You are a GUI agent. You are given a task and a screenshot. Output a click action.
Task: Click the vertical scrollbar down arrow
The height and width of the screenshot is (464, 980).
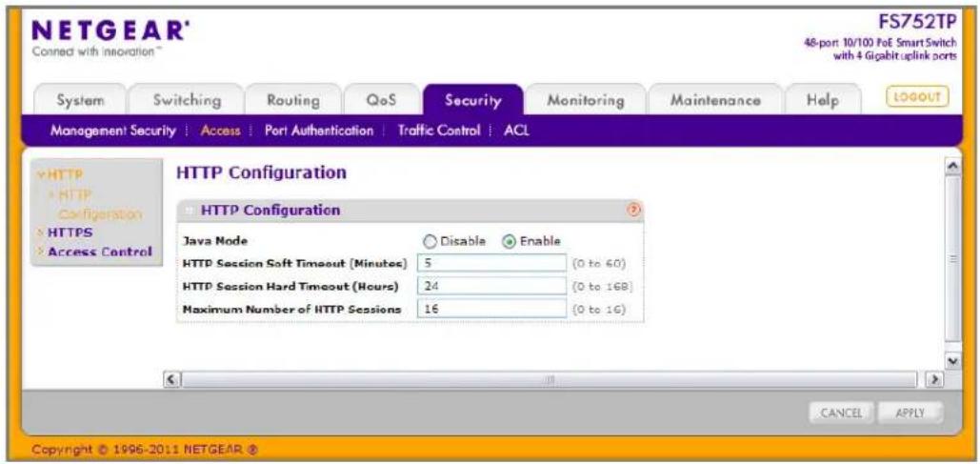point(953,361)
